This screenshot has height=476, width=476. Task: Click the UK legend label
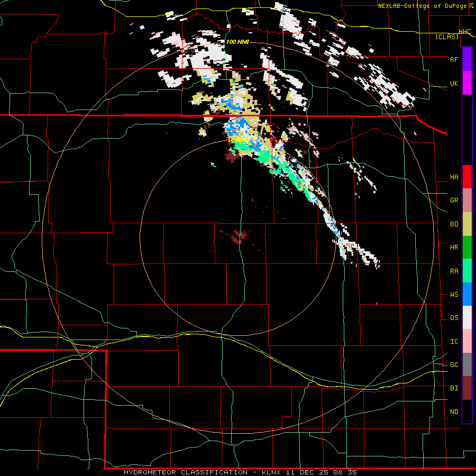454,83
